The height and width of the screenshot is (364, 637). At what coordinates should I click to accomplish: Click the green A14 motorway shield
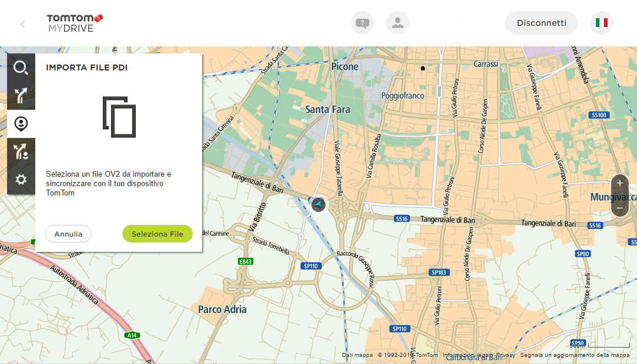[132, 335]
